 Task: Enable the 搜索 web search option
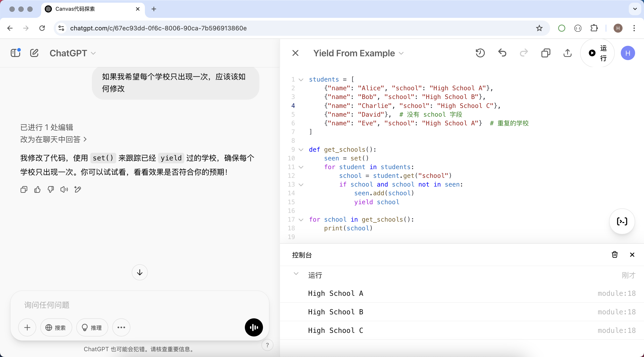[56, 328]
